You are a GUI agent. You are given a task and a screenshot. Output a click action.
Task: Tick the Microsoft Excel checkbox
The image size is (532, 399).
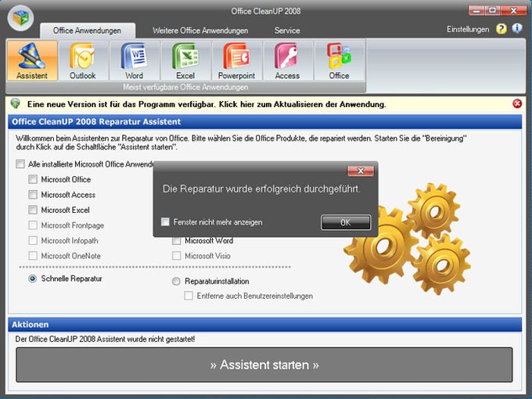tap(33, 210)
